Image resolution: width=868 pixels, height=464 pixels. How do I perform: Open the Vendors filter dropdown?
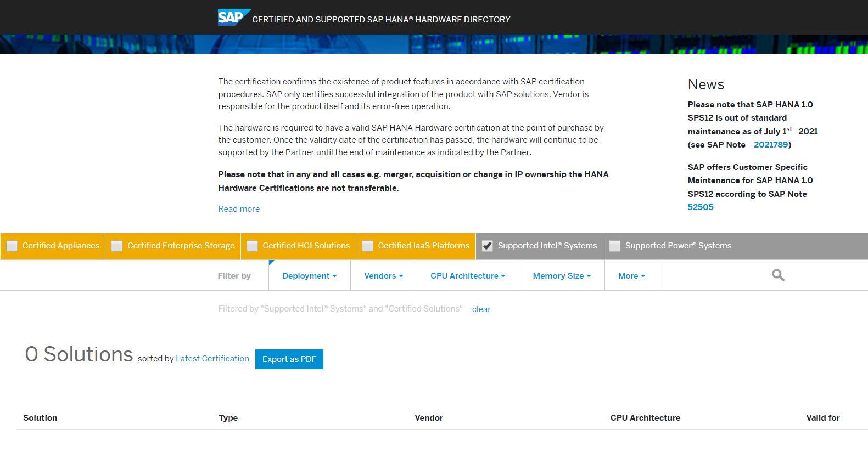point(383,276)
